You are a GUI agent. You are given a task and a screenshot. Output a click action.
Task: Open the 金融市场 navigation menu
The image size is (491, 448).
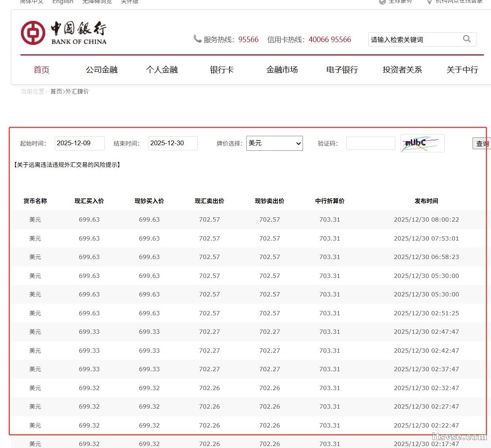(x=282, y=70)
